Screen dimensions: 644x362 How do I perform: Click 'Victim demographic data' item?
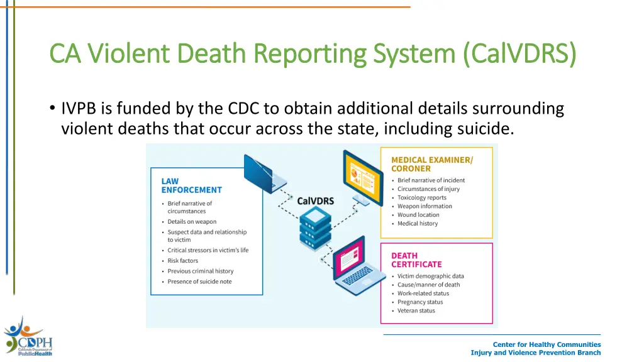pos(430,277)
